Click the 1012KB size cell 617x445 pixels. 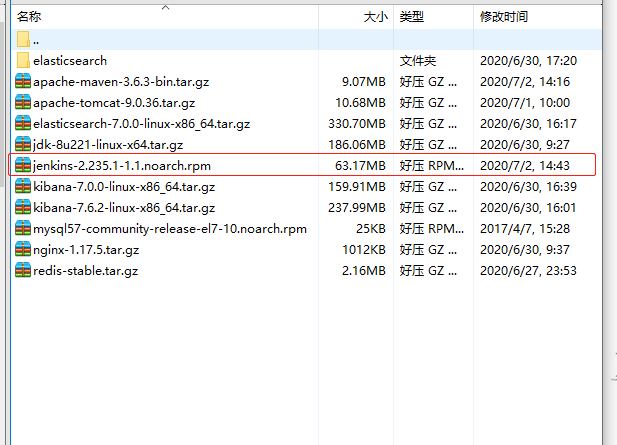364,250
